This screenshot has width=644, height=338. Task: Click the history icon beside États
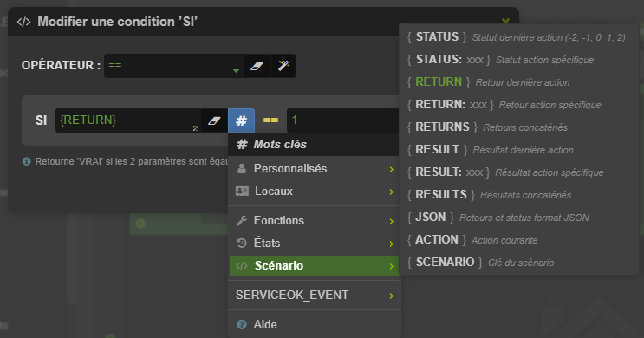coord(242,244)
